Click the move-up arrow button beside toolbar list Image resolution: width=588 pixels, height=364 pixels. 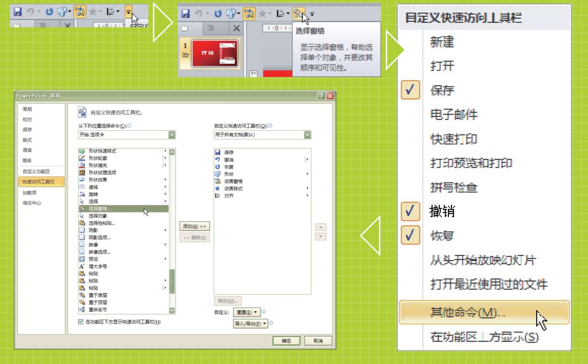pos(321,227)
